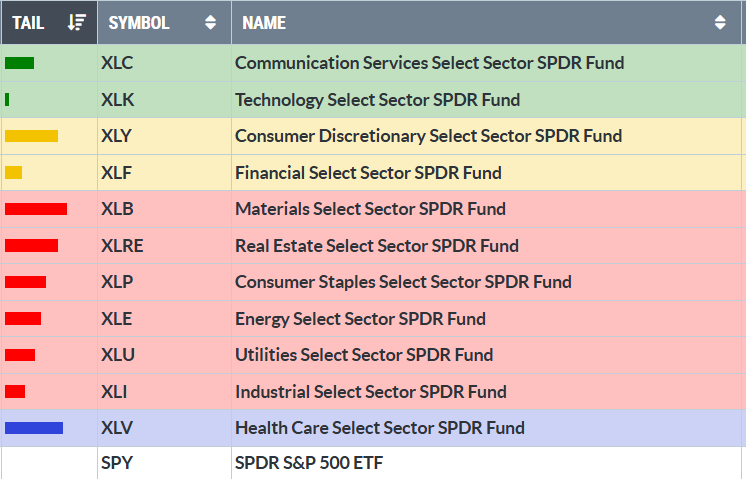Screen dimensions: 746x479
Task: Select the XLRE symbol
Action: click(122, 246)
